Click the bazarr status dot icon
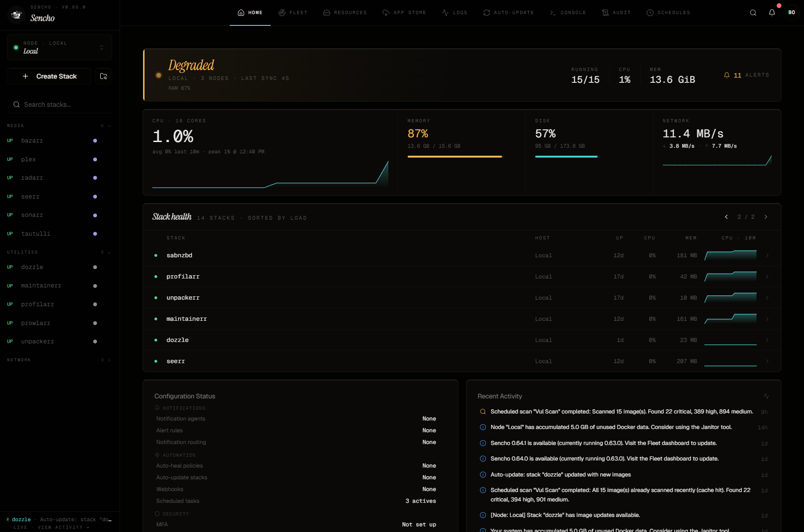The width and height of the screenshot is (804, 532). click(x=95, y=141)
